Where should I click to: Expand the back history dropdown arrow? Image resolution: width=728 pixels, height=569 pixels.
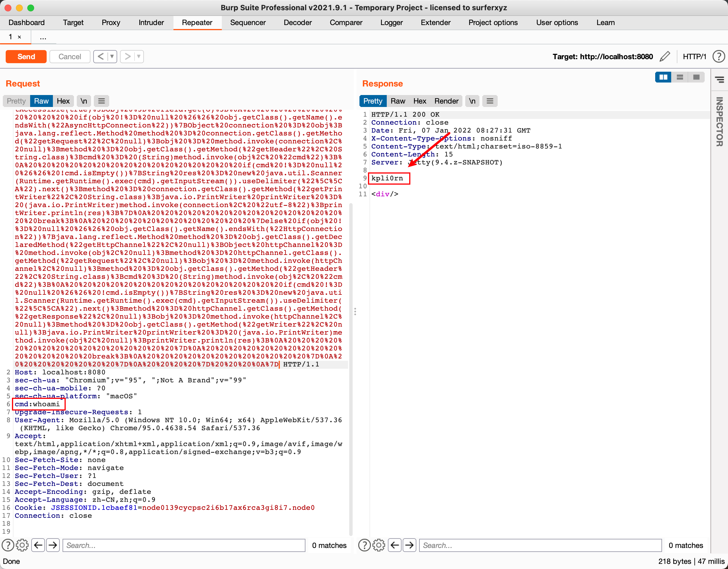click(112, 56)
